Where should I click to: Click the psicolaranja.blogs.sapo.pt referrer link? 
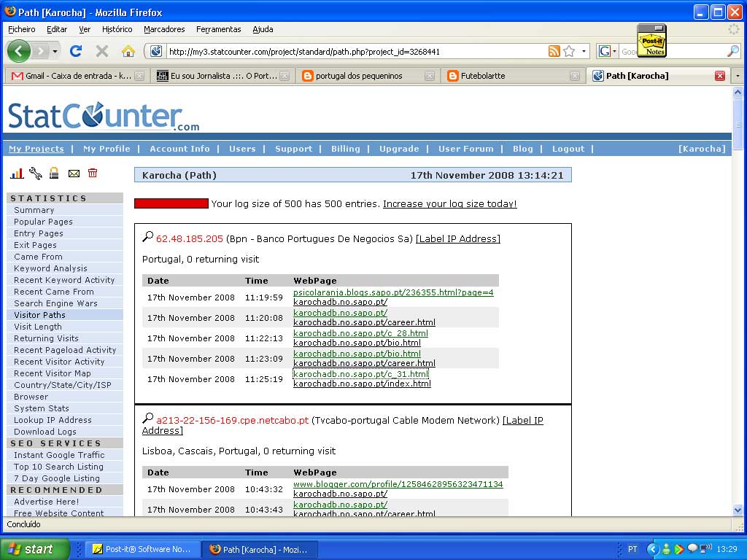click(393, 292)
